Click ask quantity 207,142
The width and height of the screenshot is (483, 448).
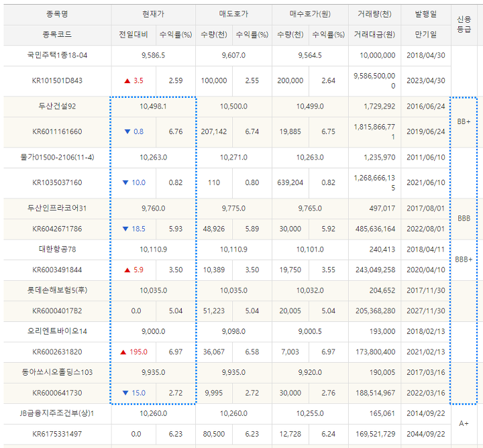click(214, 131)
